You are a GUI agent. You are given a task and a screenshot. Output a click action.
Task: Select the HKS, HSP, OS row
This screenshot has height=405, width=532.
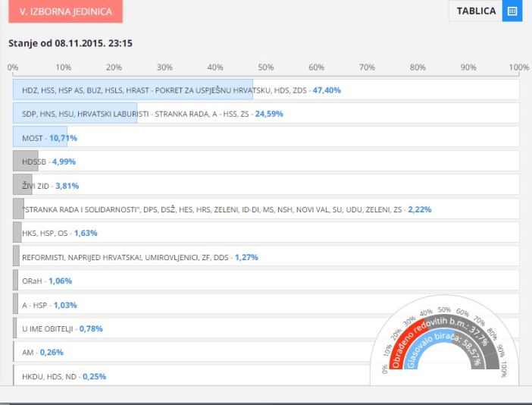pyautogui.click(x=266, y=233)
